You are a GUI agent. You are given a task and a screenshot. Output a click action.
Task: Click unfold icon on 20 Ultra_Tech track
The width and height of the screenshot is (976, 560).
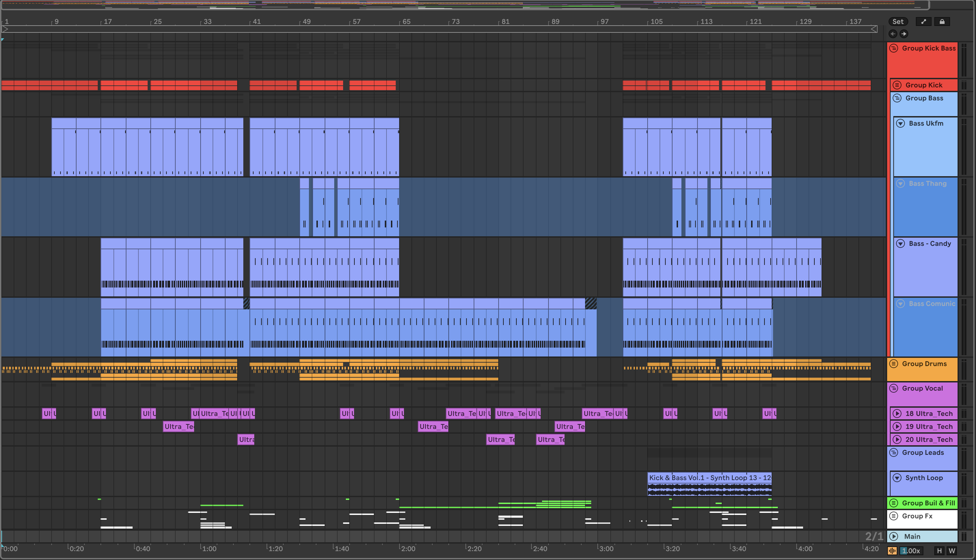tap(897, 439)
